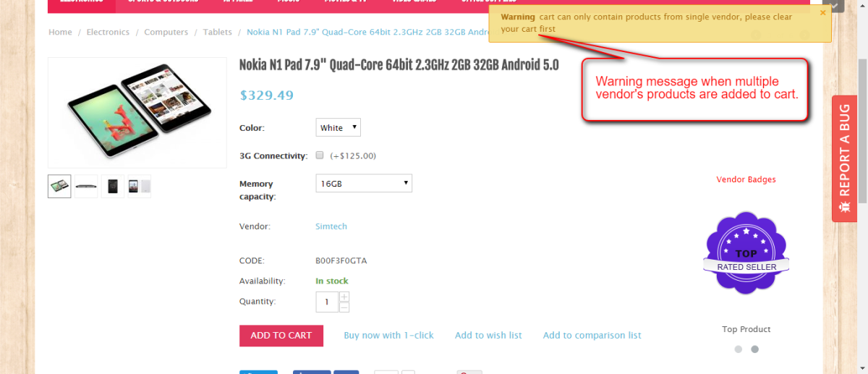Click the Quantity input field

[x=327, y=302]
